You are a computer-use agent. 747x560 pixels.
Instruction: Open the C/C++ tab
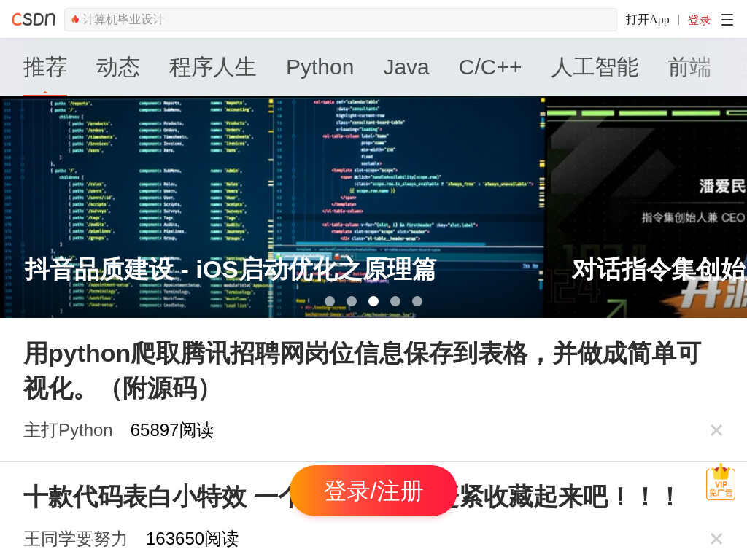(x=489, y=67)
